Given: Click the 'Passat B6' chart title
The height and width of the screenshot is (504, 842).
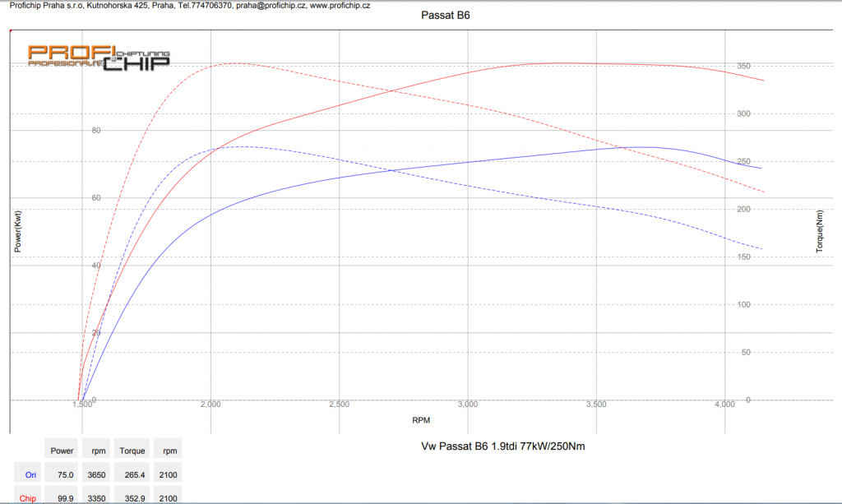Looking at the screenshot, I should pyautogui.click(x=445, y=16).
